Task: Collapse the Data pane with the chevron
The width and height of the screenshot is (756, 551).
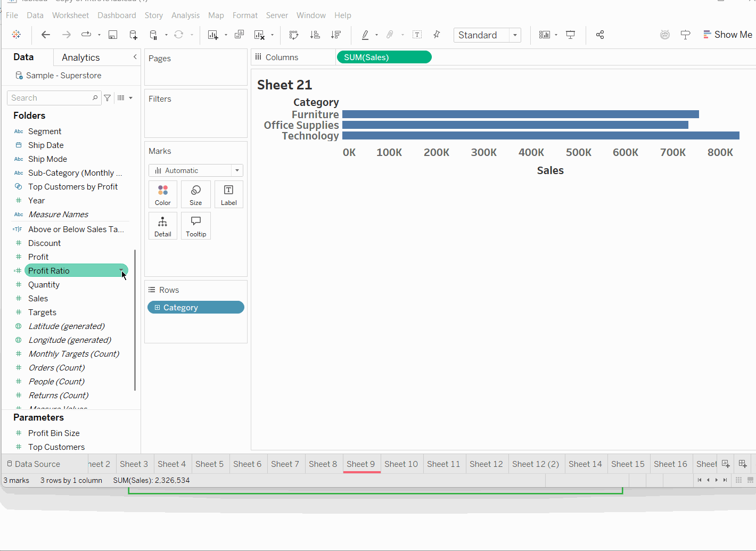Action: click(x=135, y=57)
